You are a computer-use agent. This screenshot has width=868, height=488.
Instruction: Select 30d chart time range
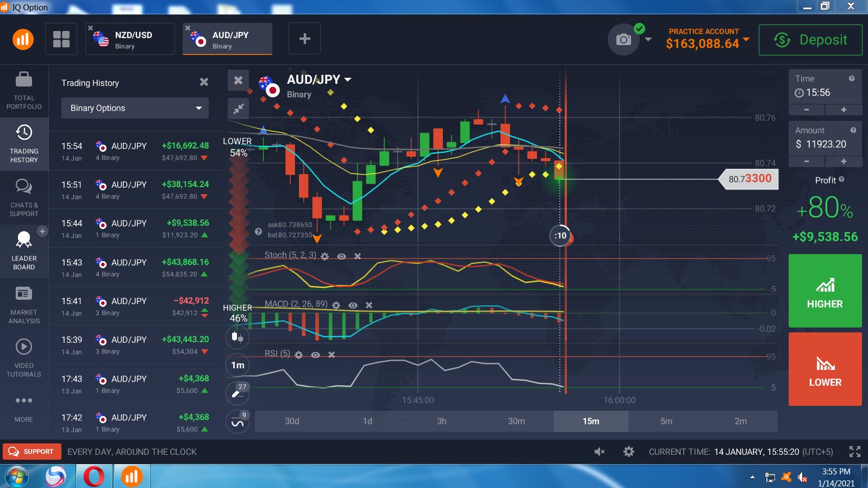coord(292,421)
